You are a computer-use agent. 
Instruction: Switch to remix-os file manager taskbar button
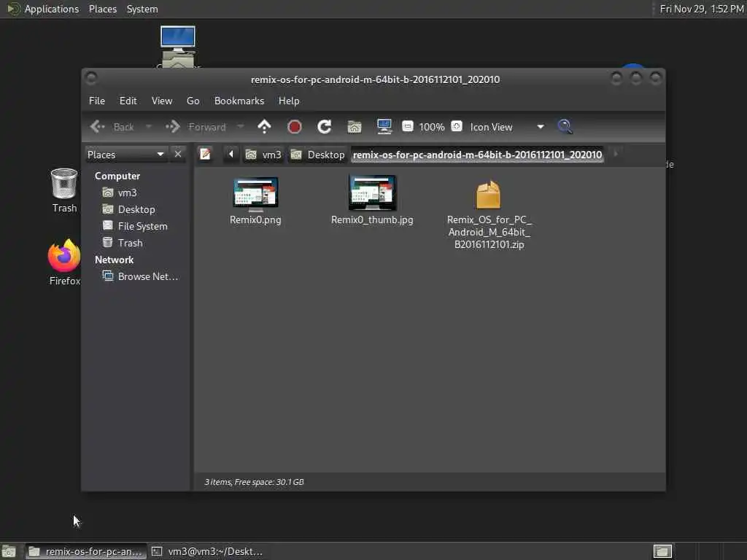coord(86,551)
